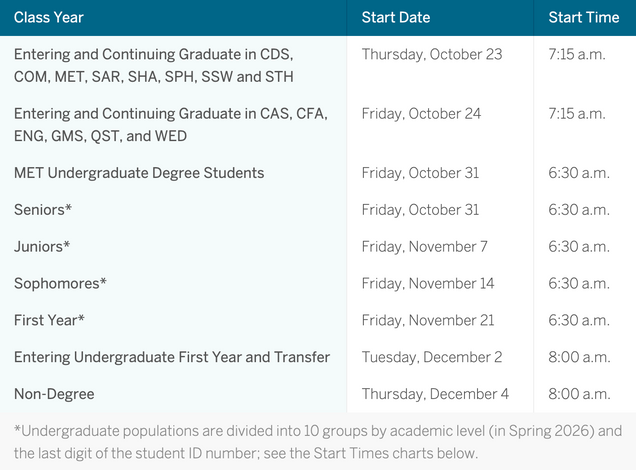Click the Non-Degree class year cell
Image resolution: width=636 pixels, height=470 pixels.
click(x=54, y=394)
